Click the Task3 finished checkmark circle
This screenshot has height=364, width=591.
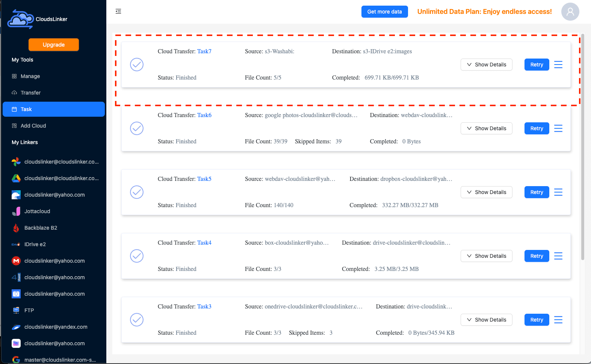point(137,320)
